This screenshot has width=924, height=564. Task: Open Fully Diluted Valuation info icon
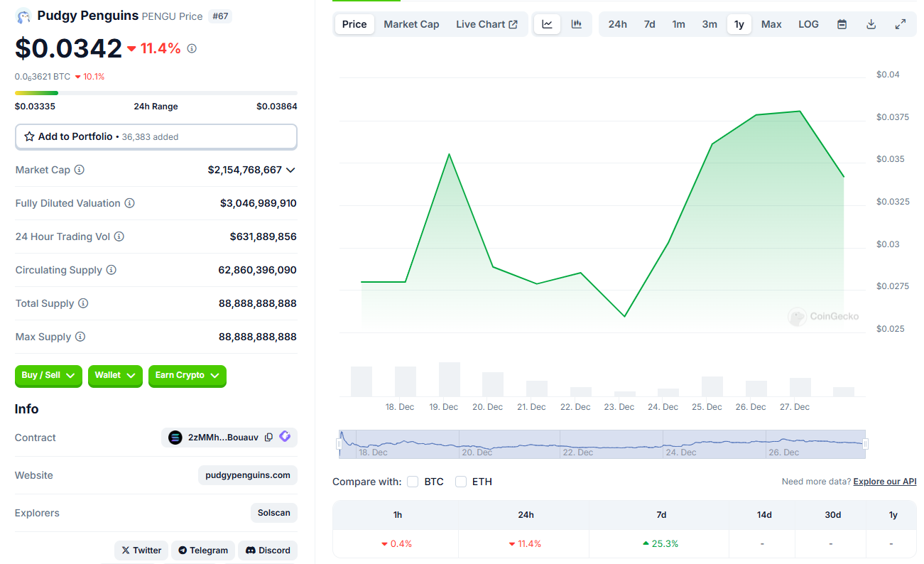[x=130, y=203]
